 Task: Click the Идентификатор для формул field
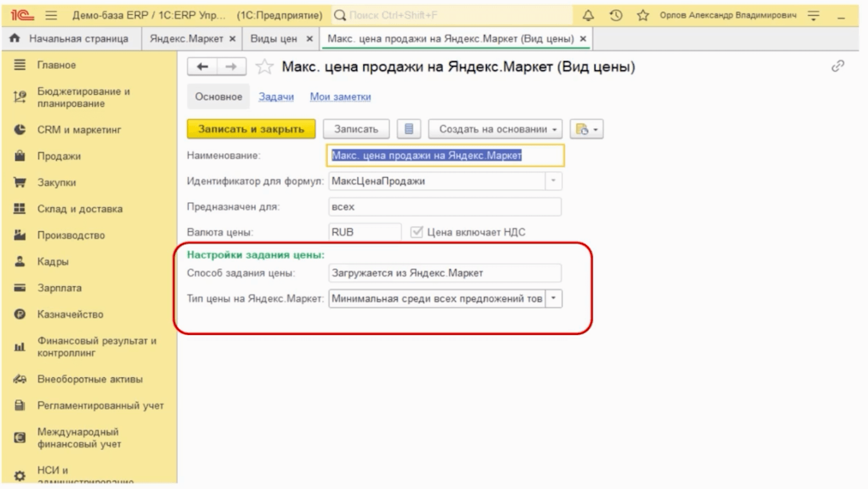(x=437, y=181)
